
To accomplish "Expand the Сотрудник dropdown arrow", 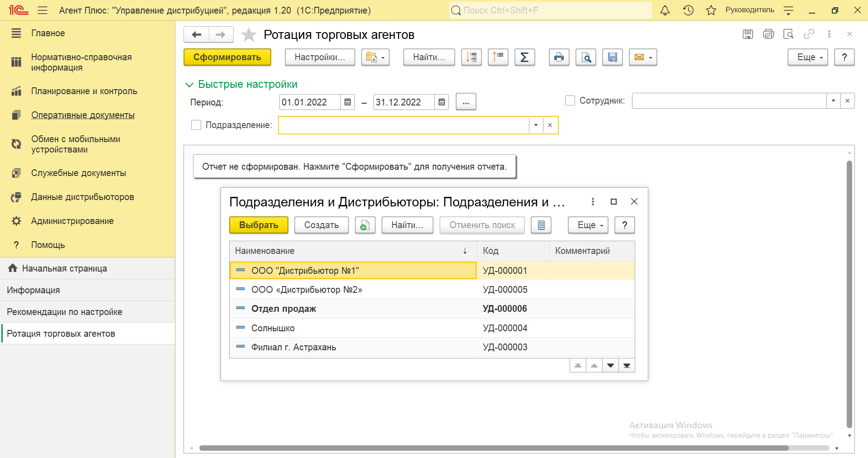I will pyautogui.click(x=833, y=100).
